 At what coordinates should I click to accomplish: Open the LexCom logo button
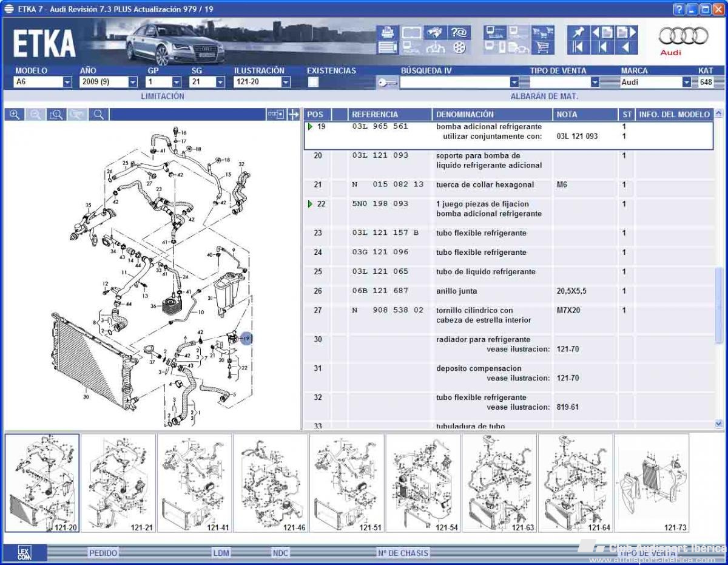24,553
